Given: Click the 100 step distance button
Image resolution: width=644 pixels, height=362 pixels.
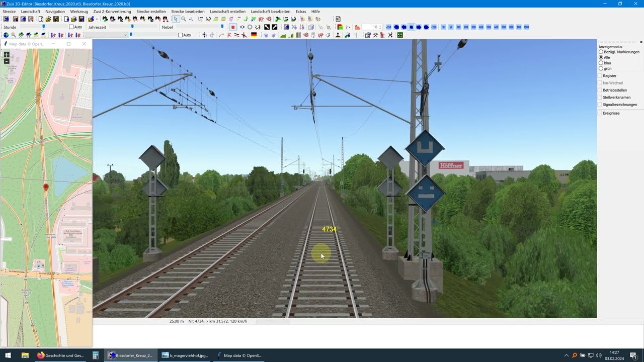Looking at the screenshot, I should tap(458, 27).
